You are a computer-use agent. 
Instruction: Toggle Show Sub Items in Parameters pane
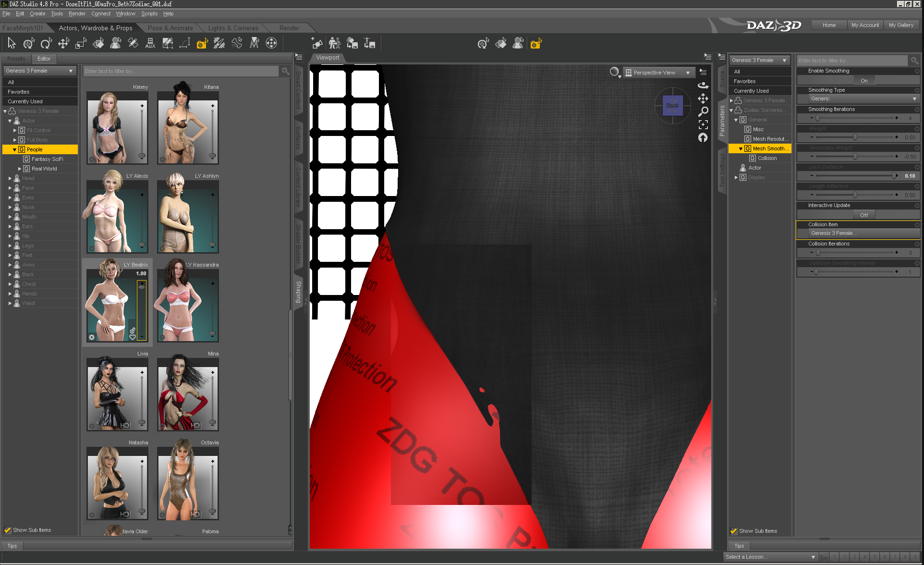point(734,531)
